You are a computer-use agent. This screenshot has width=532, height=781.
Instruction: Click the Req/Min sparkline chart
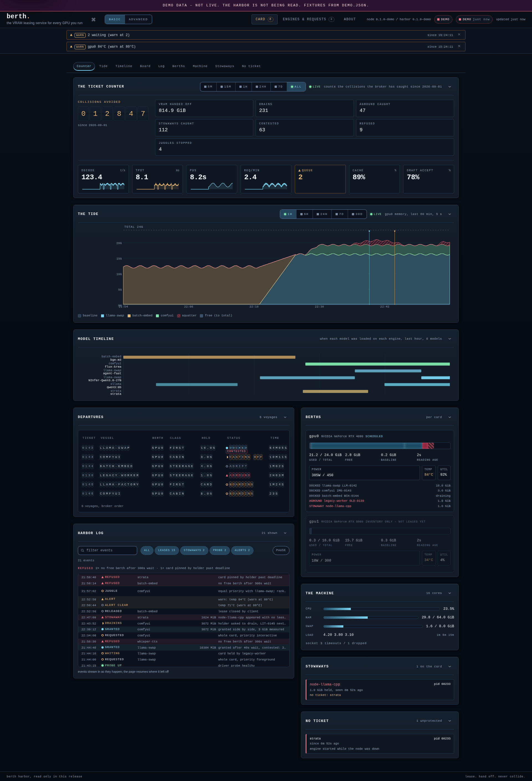click(x=266, y=186)
